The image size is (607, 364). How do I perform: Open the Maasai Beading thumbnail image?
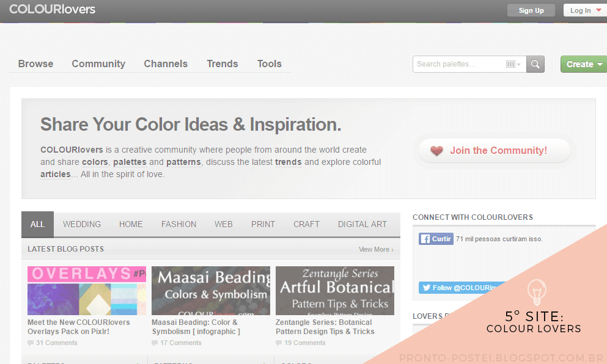[211, 291]
